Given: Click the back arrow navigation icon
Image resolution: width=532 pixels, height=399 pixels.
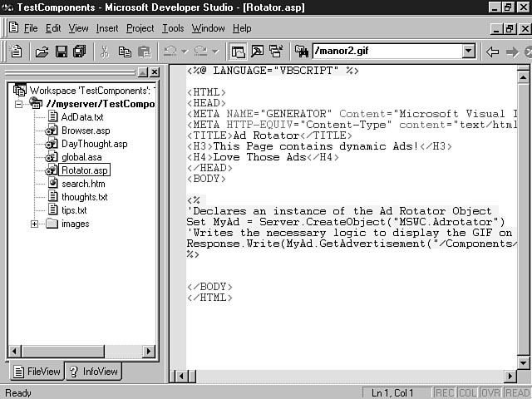Looking at the screenshot, I should [492, 52].
